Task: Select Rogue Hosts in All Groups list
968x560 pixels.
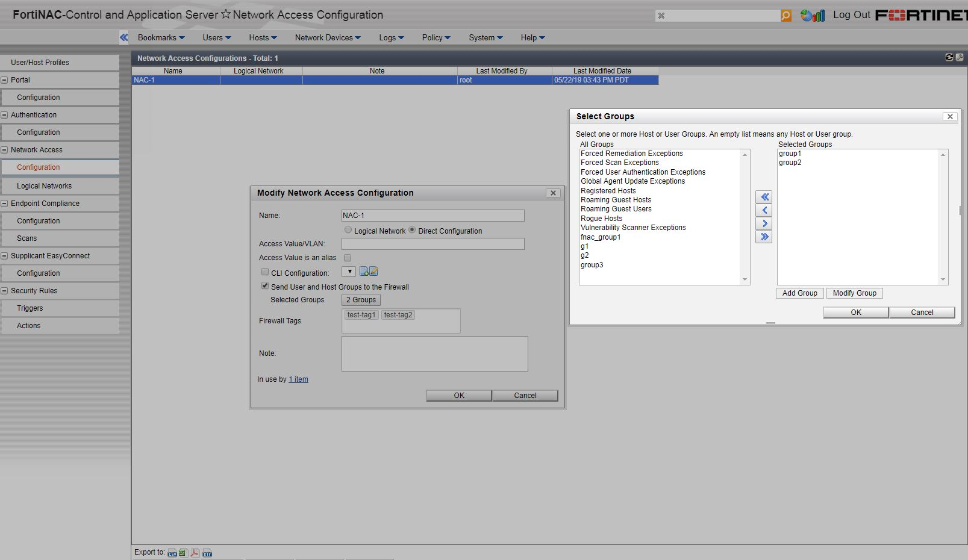Action: click(601, 219)
